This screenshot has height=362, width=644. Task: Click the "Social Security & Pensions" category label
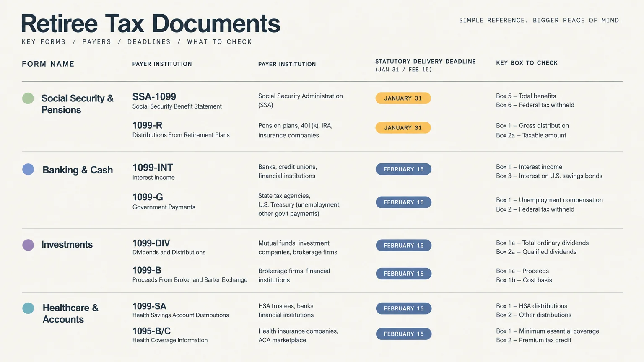(78, 104)
